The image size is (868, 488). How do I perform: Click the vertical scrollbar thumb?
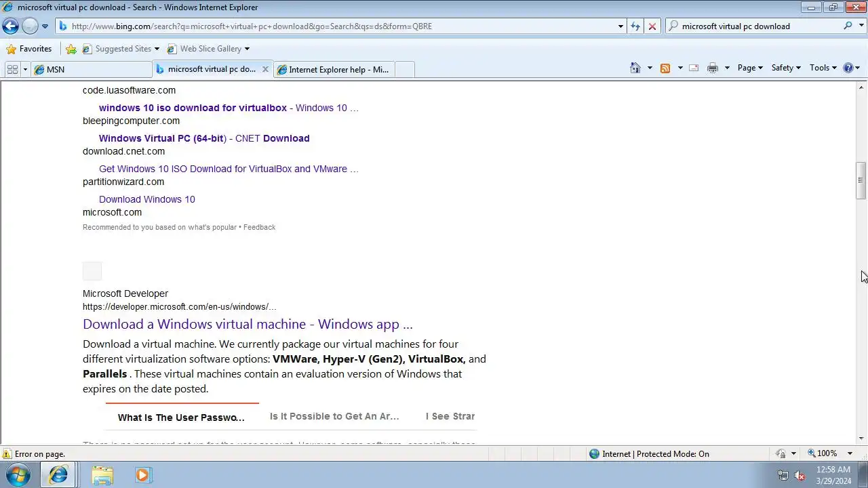click(860, 180)
